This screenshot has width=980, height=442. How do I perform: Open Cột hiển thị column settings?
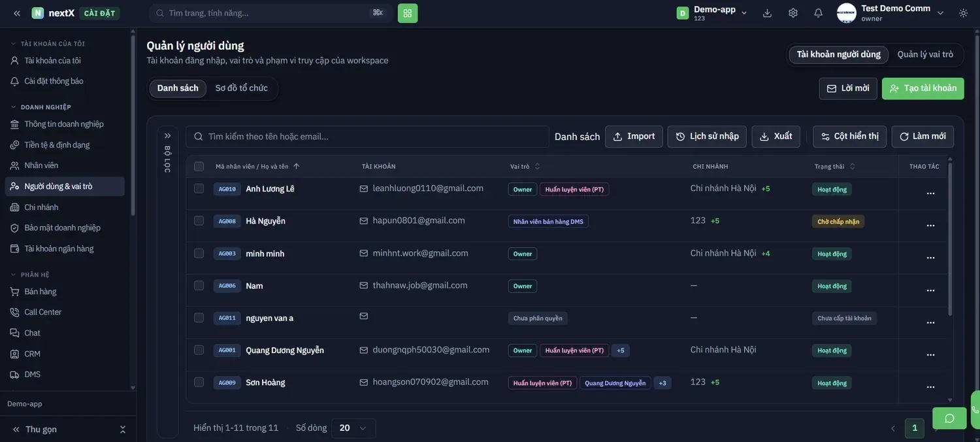point(849,137)
